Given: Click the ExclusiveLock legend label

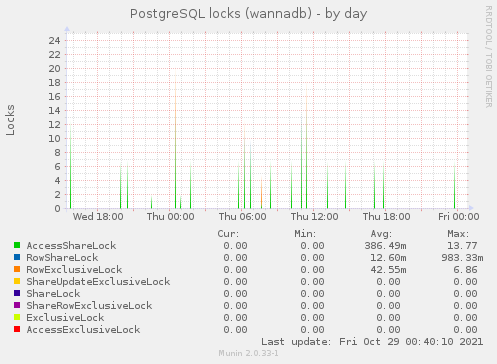Looking at the screenshot, I should [x=65, y=318].
